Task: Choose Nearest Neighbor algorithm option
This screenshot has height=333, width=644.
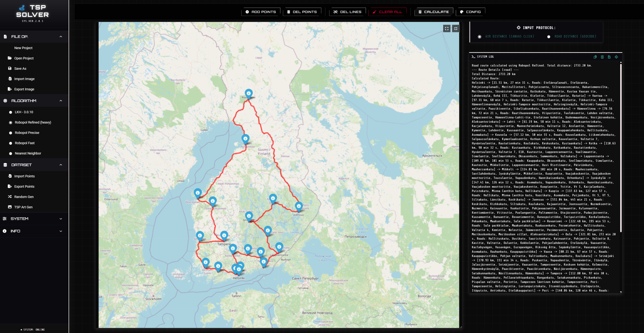Action: pos(11,154)
